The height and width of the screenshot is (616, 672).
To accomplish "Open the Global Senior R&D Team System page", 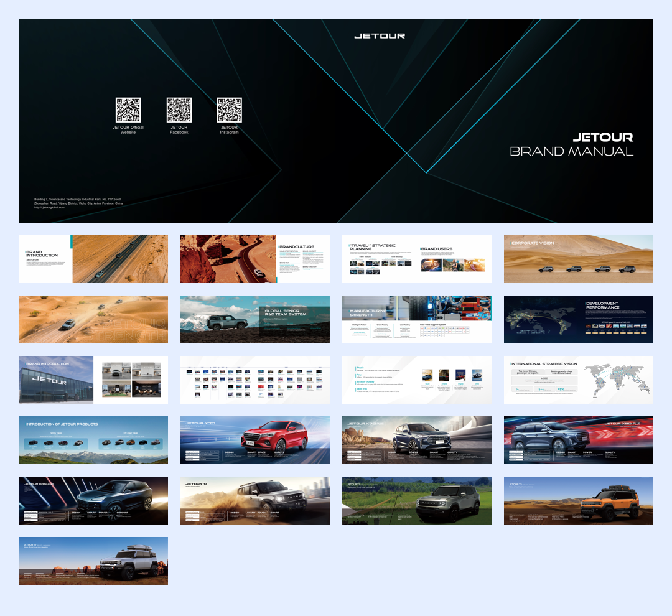I will [x=255, y=319].
